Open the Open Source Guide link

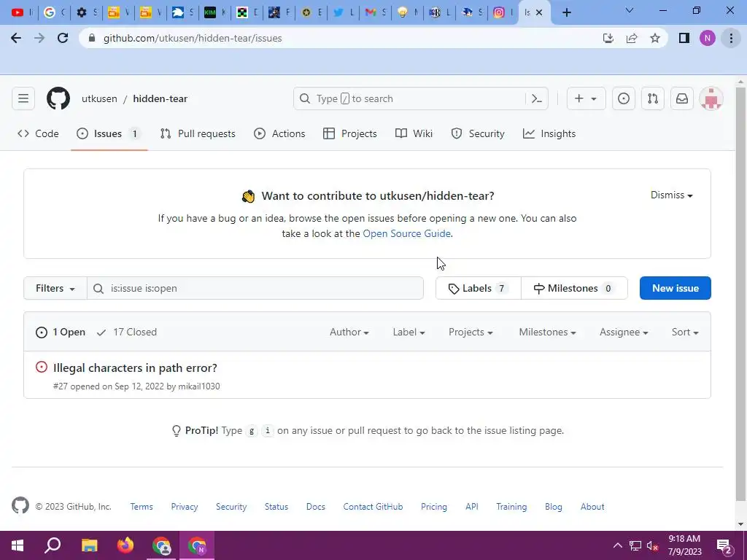click(406, 234)
